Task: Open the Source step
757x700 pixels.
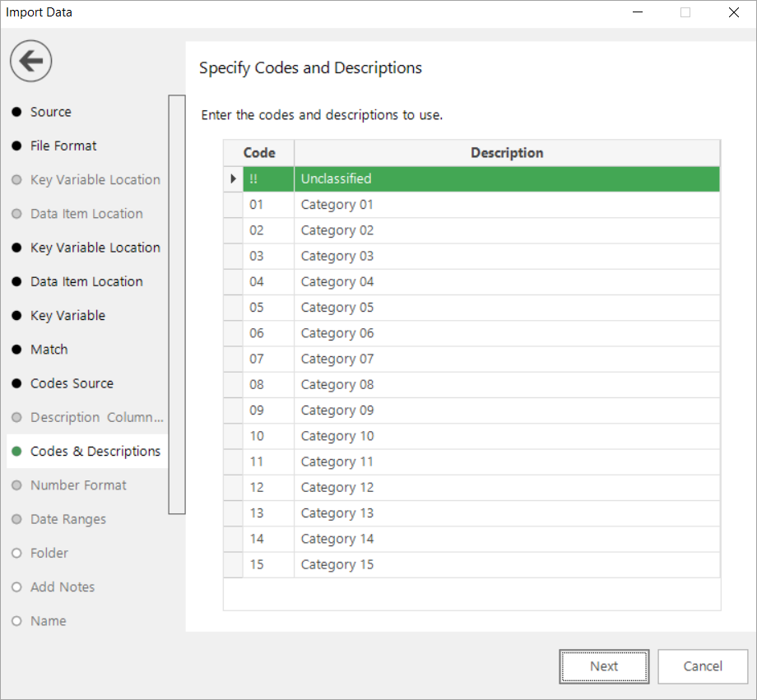Action: click(x=51, y=112)
